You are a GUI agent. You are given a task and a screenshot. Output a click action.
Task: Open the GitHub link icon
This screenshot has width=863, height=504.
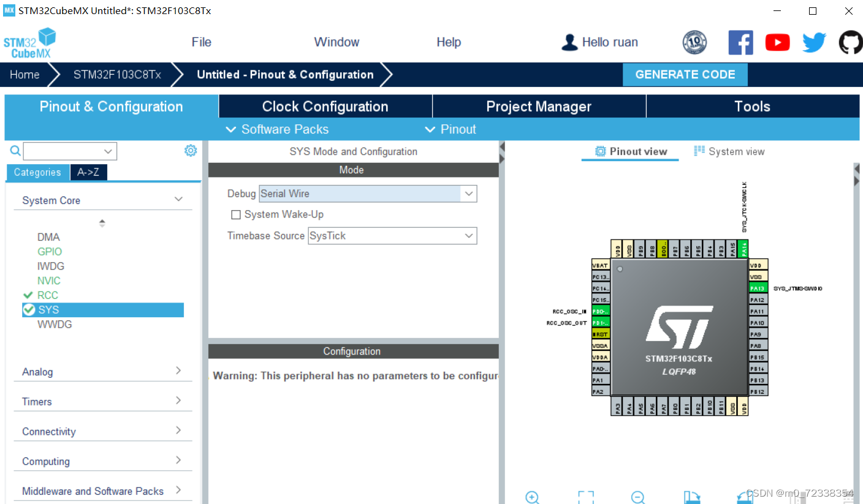(850, 42)
